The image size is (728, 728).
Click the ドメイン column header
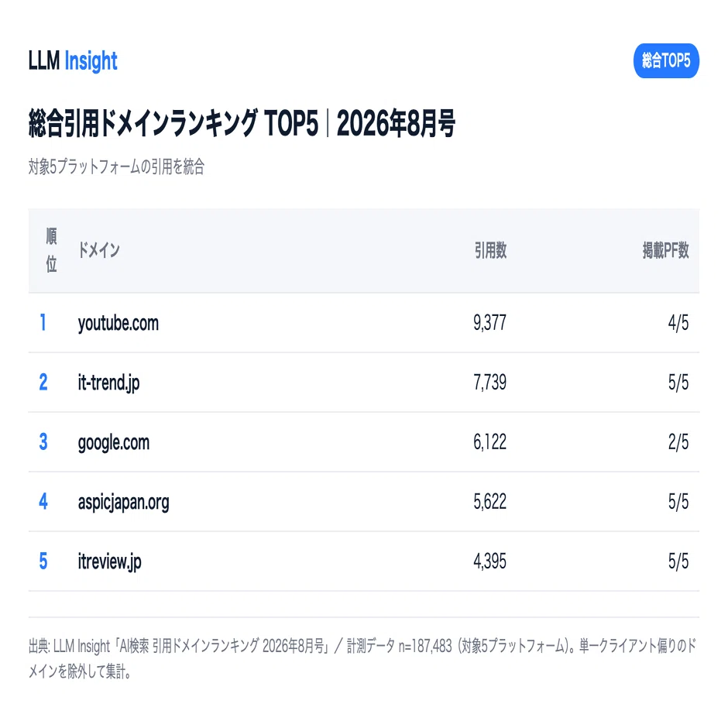click(99, 250)
